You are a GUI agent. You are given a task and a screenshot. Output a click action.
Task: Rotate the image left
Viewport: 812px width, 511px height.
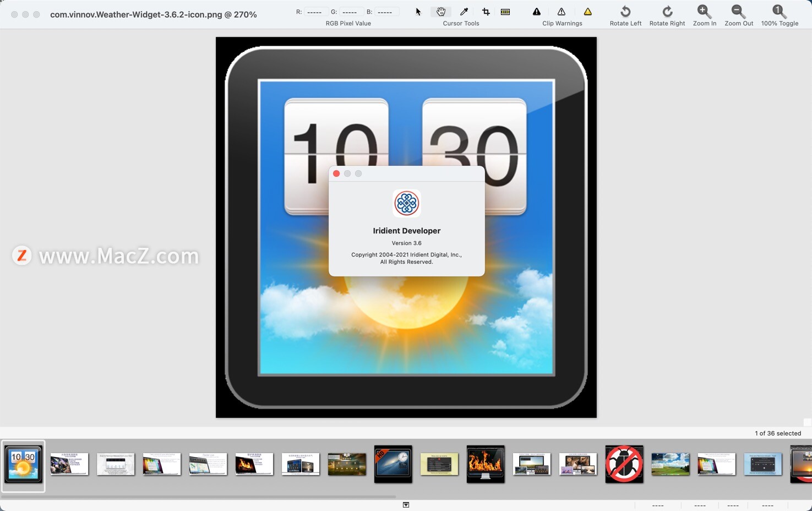point(625,15)
